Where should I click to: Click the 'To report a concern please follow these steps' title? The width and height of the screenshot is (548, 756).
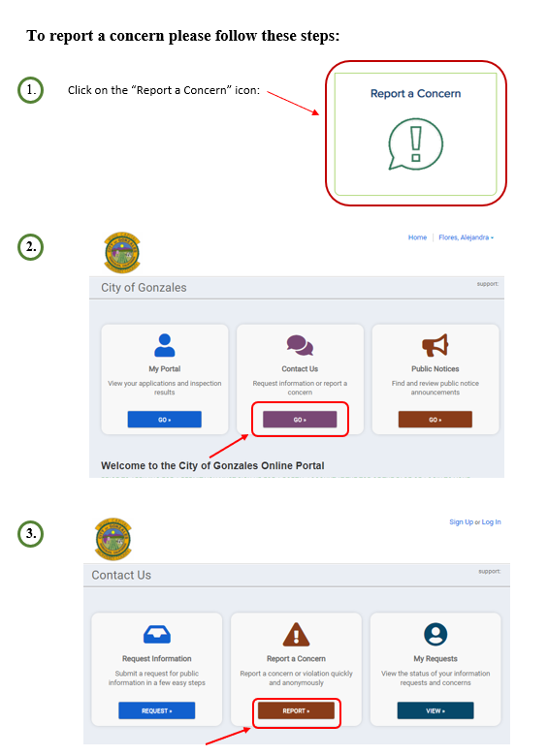[182, 36]
